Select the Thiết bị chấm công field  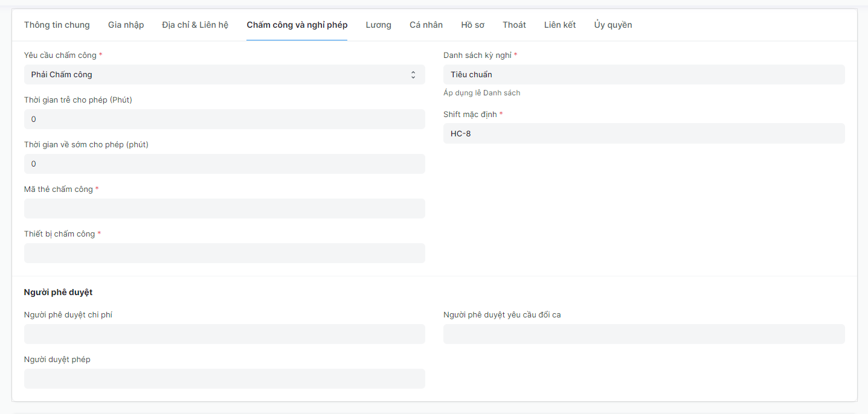pyautogui.click(x=224, y=253)
